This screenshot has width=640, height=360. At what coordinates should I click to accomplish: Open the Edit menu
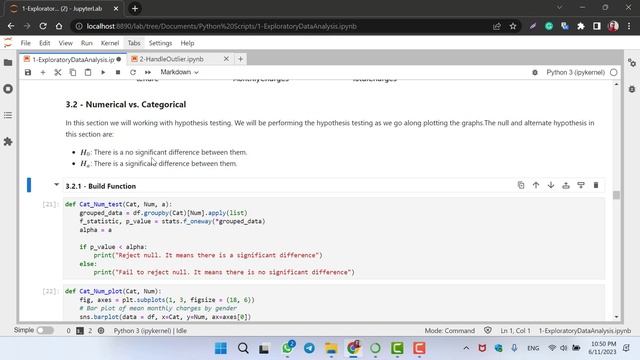click(44, 43)
